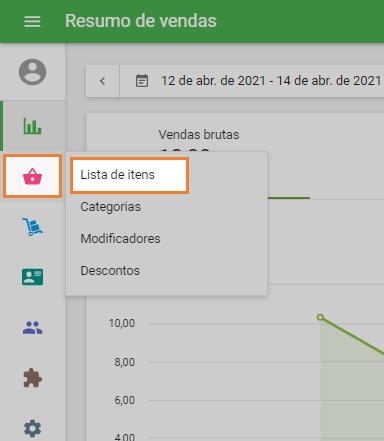Select the Vendas brutas tab
384x441 pixels.
tap(199, 135)
